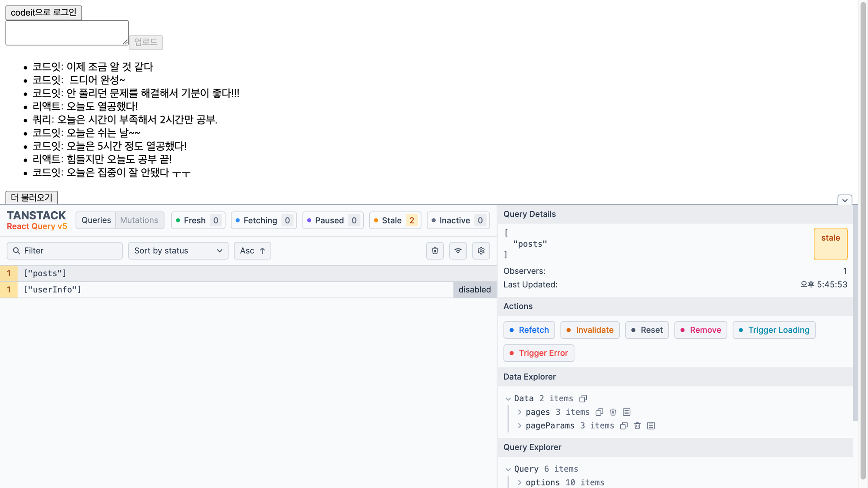Copy pages item to clipboard
The image size is (868, 488).
pos(599,412)
